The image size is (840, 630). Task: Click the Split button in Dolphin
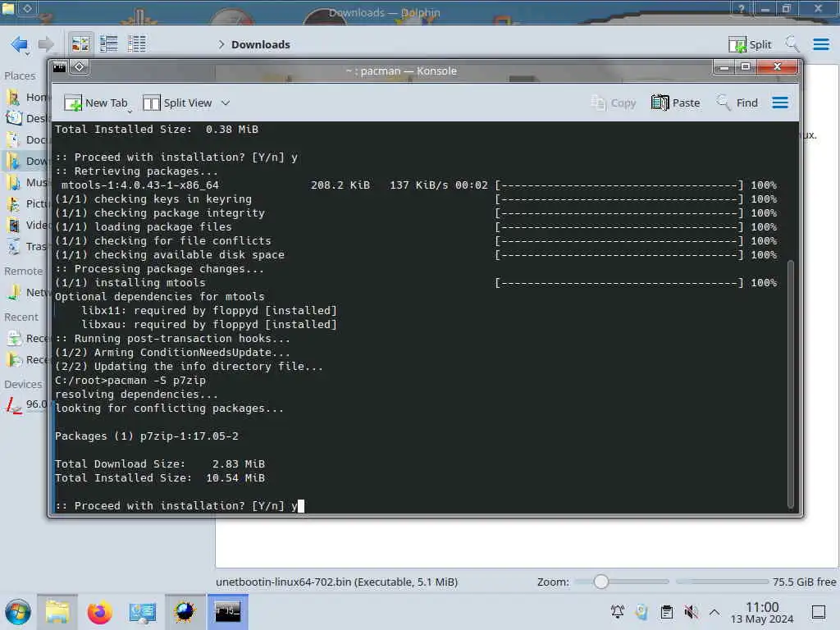(x=750, y=44)
